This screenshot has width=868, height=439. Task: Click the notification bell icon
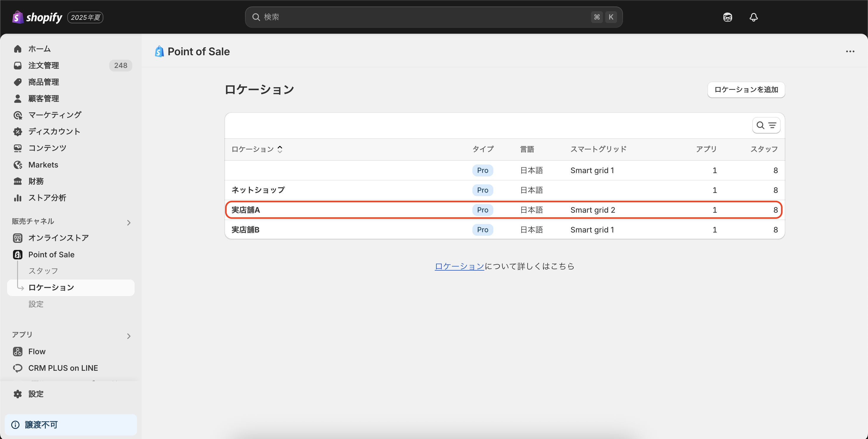tap(753, 17)
